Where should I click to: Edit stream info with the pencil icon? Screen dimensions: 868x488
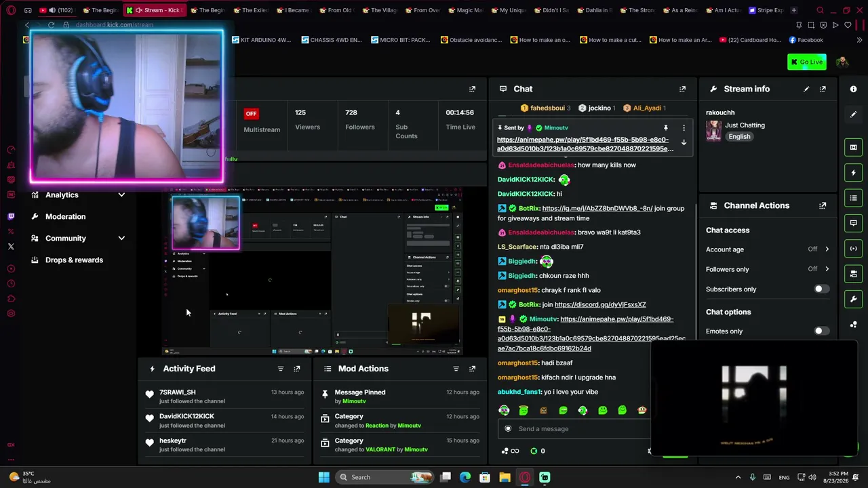pos(806,89)
